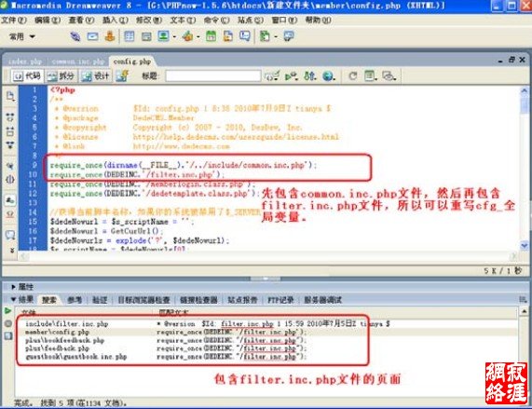
Task: Open the 修改(M) menu
Action: 149,20
